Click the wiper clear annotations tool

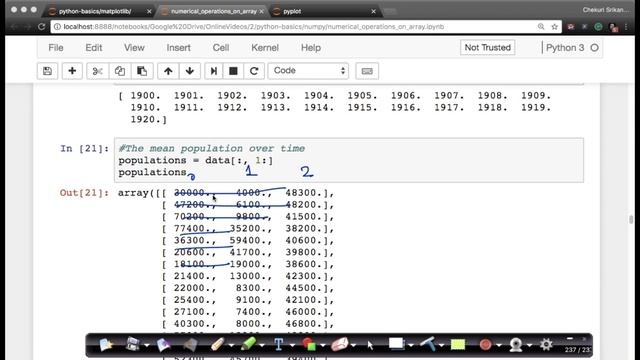(427, 344)
